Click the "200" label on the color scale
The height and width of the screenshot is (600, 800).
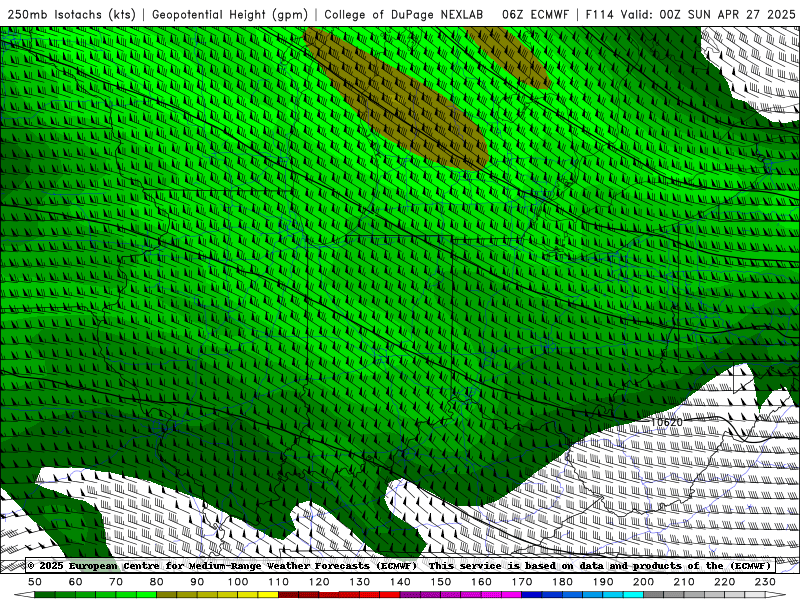643,582
